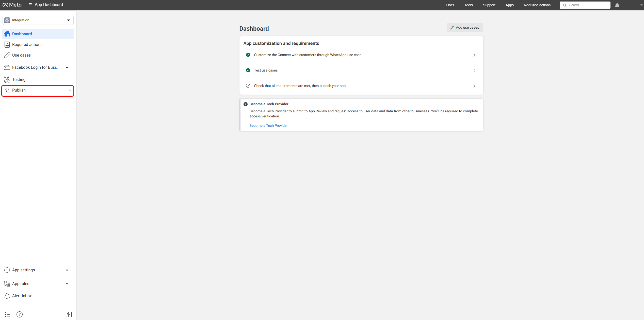Click the Required actions checklist icon
The image size is (644, 320).
(7, 45)
